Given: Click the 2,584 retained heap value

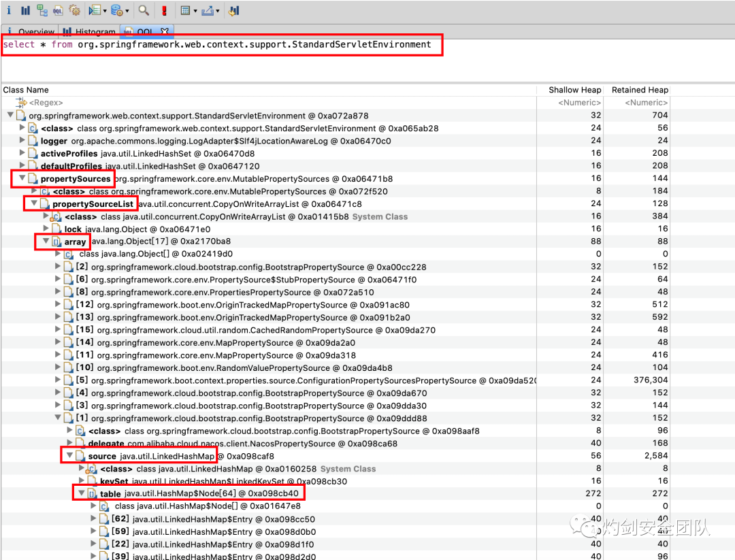Looking at the screenshot, I should pyautogui.click(x=656, y=455).
